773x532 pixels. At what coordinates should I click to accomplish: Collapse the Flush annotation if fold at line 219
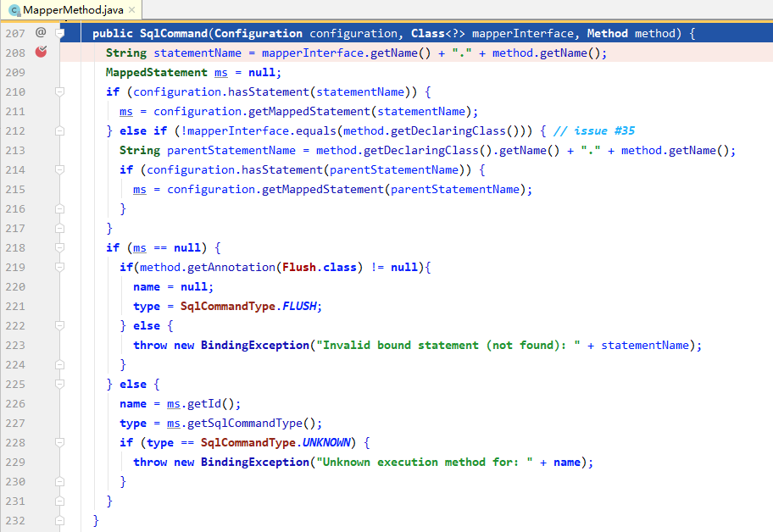59,267
